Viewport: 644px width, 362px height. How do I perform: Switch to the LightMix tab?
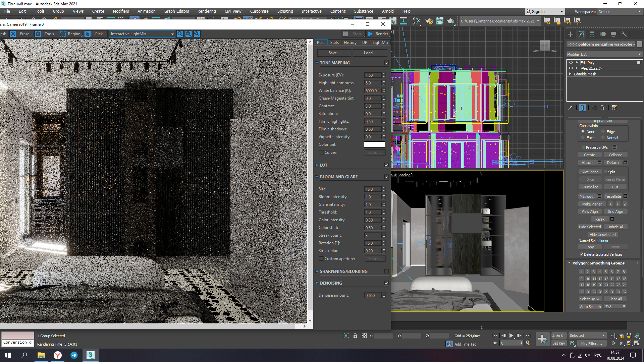point(380,43)
